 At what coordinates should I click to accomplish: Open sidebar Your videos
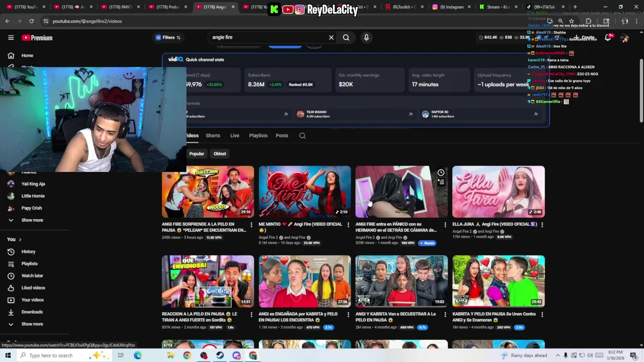pos(32,300)
